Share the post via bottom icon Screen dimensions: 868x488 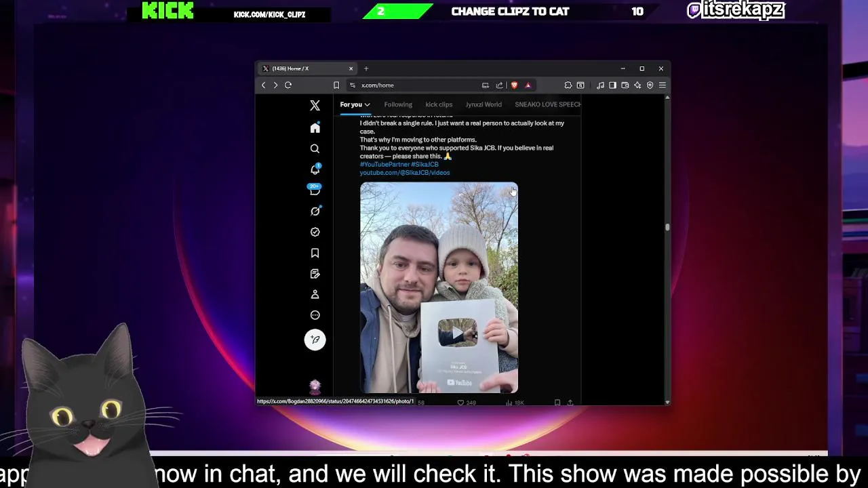tap(570, 403)
